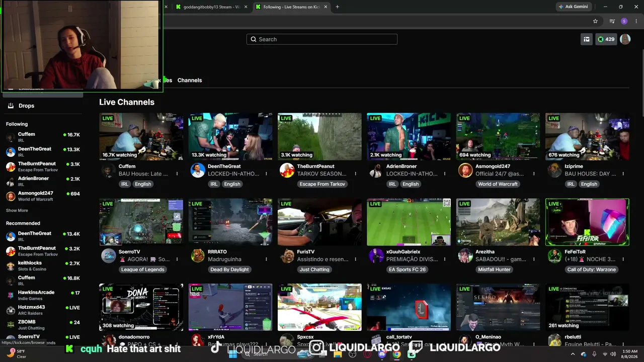Open keithlocks in Recommended sidebar list

point(43,266)
